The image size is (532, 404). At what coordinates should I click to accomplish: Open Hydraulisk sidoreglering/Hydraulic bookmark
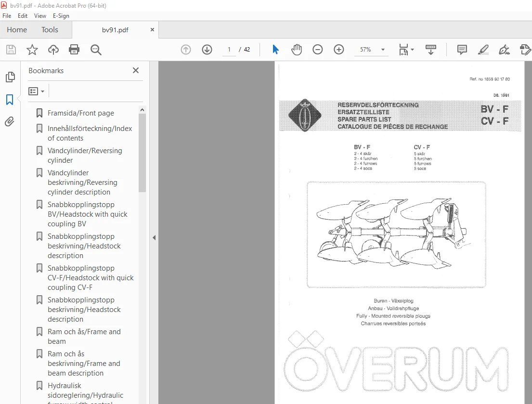(x=86, y=392)
